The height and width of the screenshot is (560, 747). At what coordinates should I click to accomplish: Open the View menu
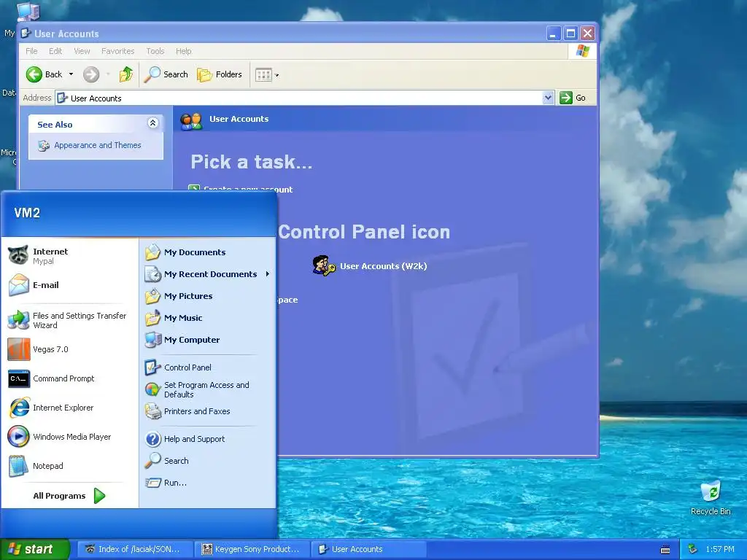point(82,51)
